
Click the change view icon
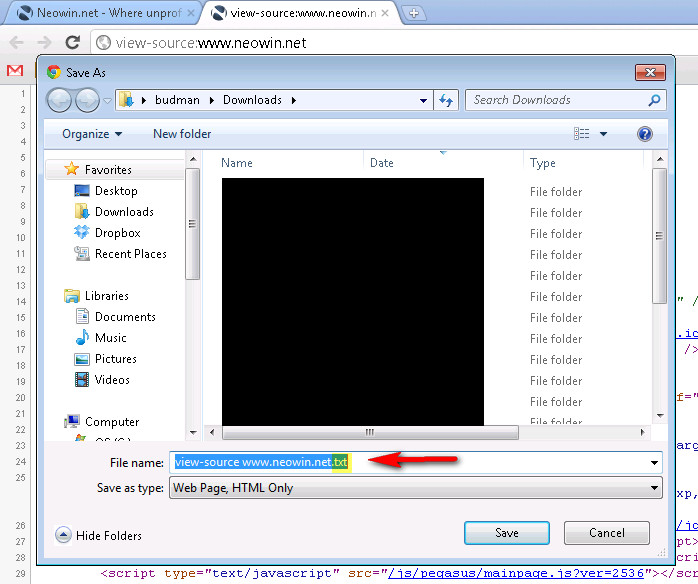581,134
